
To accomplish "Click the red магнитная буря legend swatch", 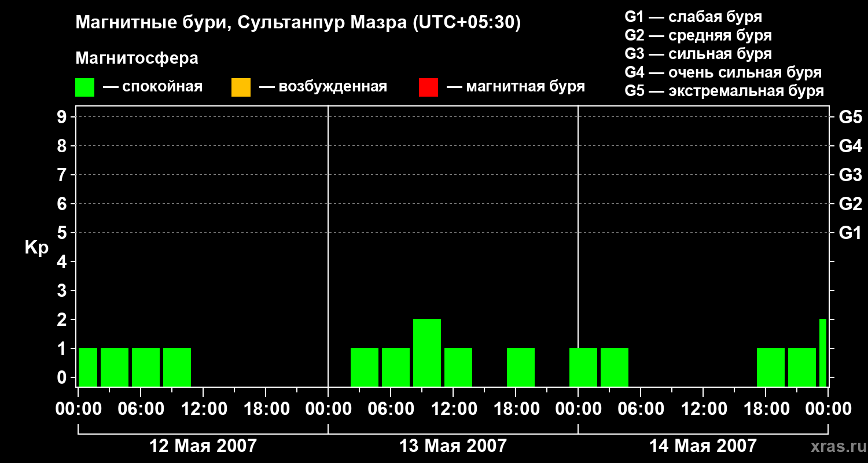I will coord(428,87).
